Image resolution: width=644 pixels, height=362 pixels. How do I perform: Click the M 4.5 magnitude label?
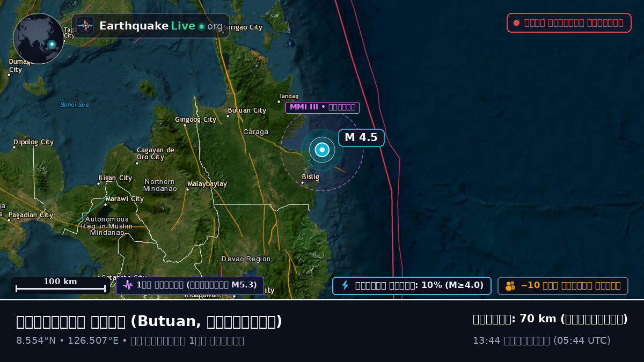(x=361, y=137)
